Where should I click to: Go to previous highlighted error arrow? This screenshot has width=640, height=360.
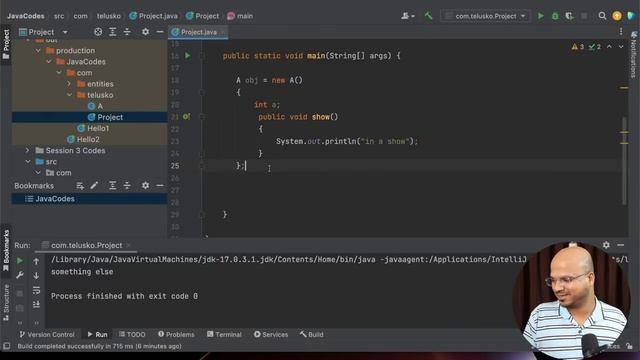tap(609, 47)
